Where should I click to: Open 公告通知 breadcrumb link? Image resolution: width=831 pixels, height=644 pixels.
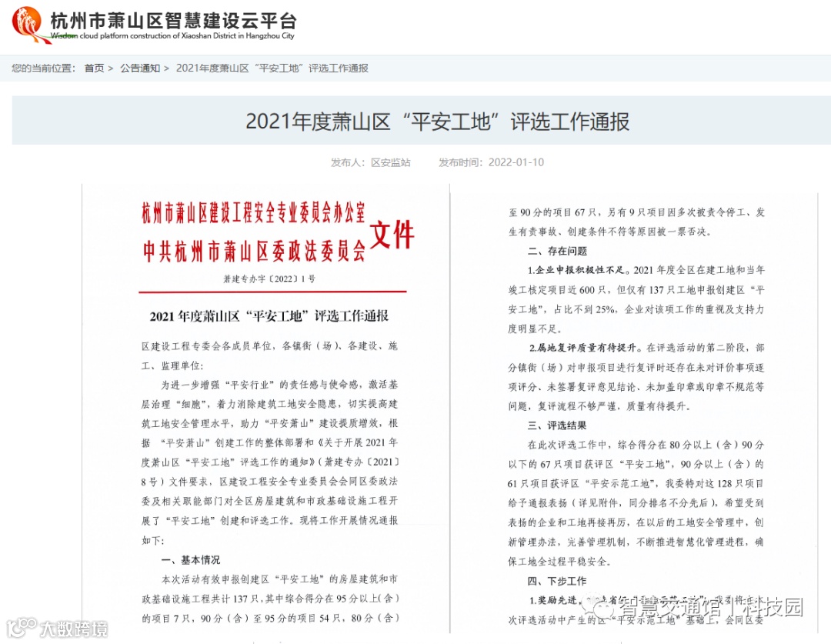pos(140,68)
